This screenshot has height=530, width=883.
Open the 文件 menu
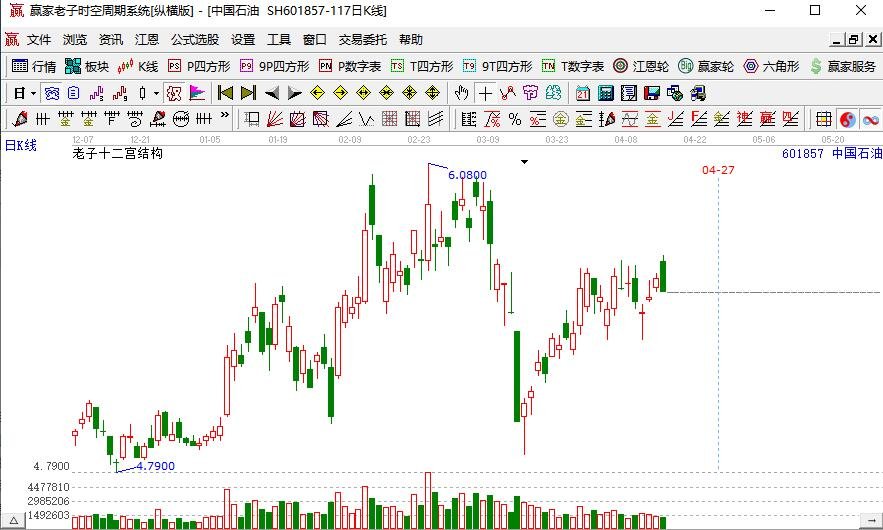(39, 39)
